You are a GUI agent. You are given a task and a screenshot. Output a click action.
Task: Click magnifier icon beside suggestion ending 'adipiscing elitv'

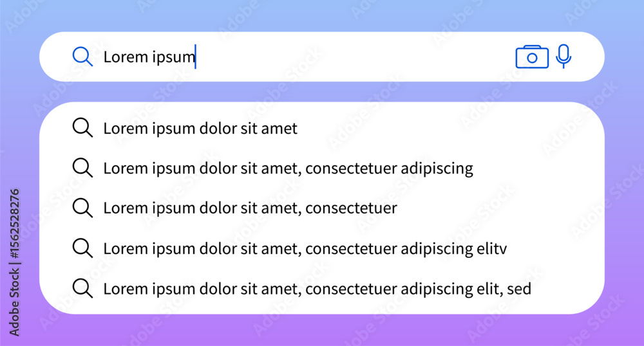[82, 248]
